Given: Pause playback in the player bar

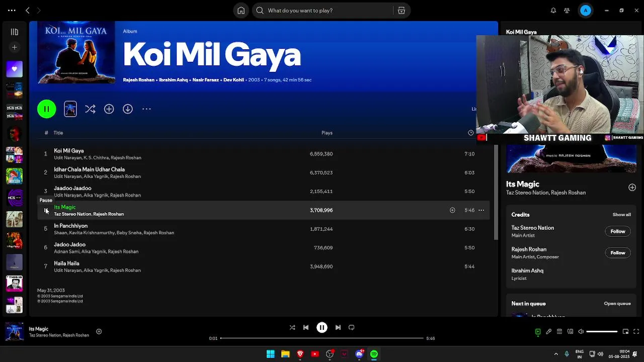Looking at the screenshot, I should (322, 327).
